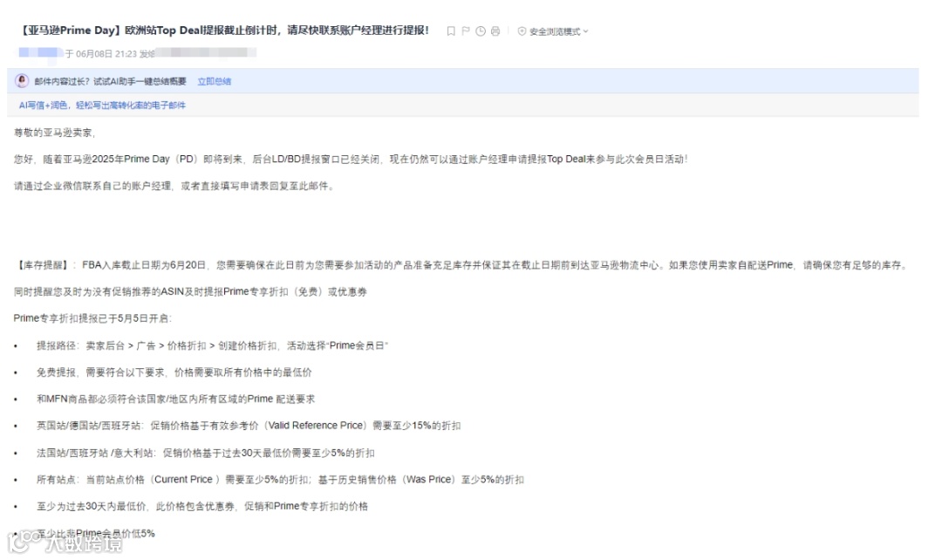Set a reminder via the clock icon
The image size is (942, 560).
(x=481, y=31)
